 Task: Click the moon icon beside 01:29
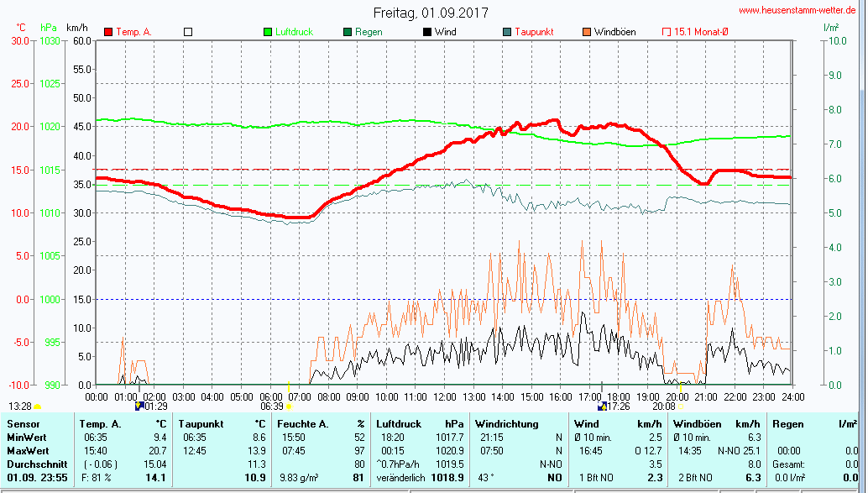pyautogui.click(x=139, y=406)
